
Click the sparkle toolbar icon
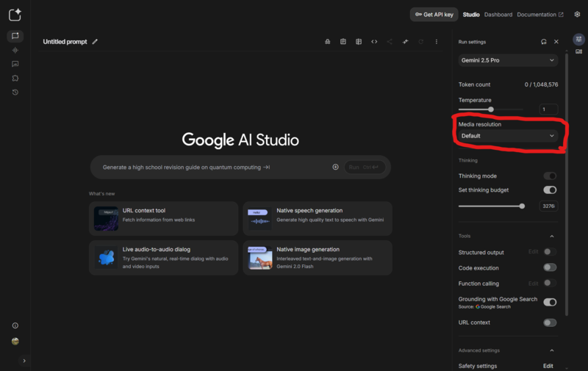[x=406, y=42]
